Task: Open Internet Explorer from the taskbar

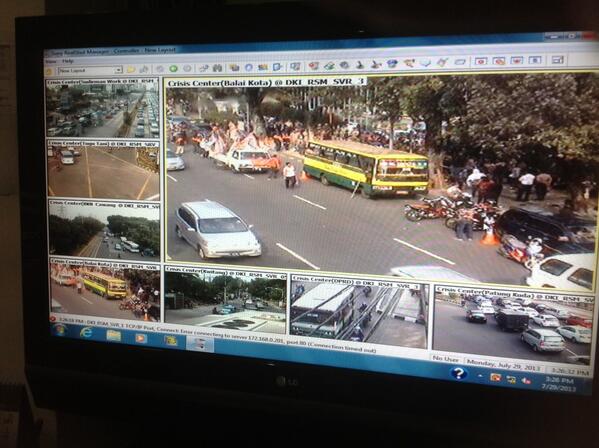Action: 86,333
